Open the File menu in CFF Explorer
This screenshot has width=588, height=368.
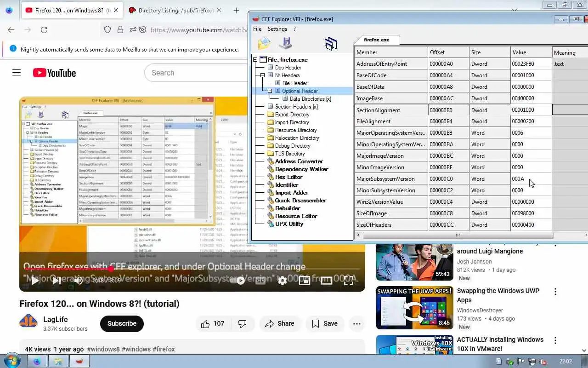click(x=257, y=29)
